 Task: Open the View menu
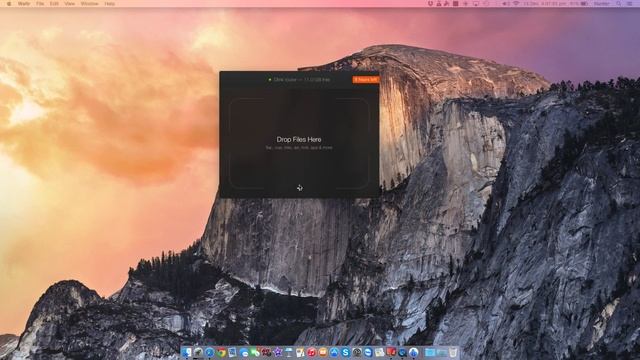pyautogui.click(x=70, y=4)
